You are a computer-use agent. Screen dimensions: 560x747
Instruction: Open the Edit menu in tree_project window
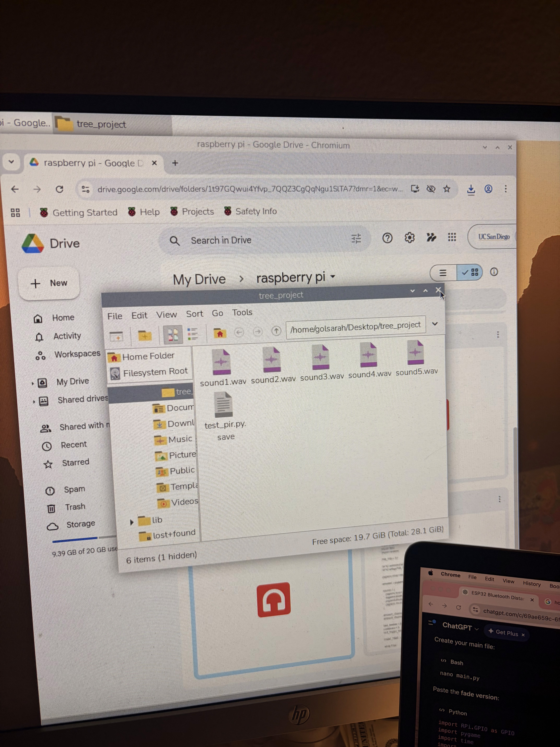coord(139,315)
